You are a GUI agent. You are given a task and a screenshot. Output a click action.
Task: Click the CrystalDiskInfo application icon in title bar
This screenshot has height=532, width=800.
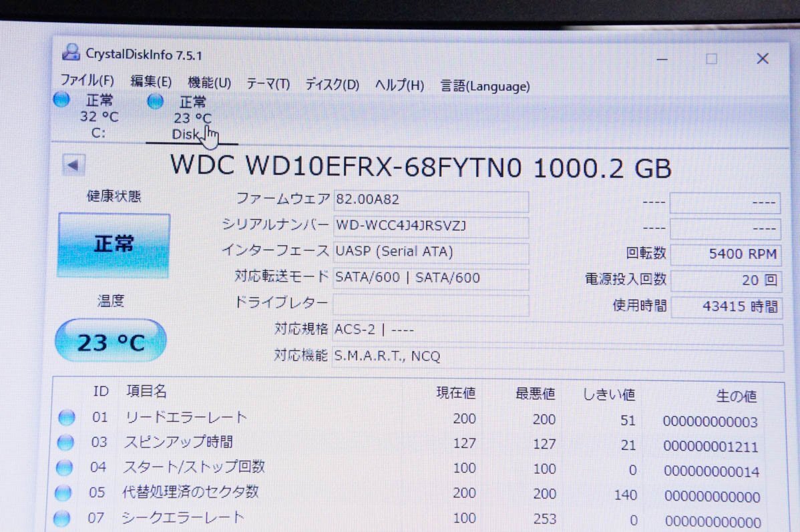pos(71,51)
